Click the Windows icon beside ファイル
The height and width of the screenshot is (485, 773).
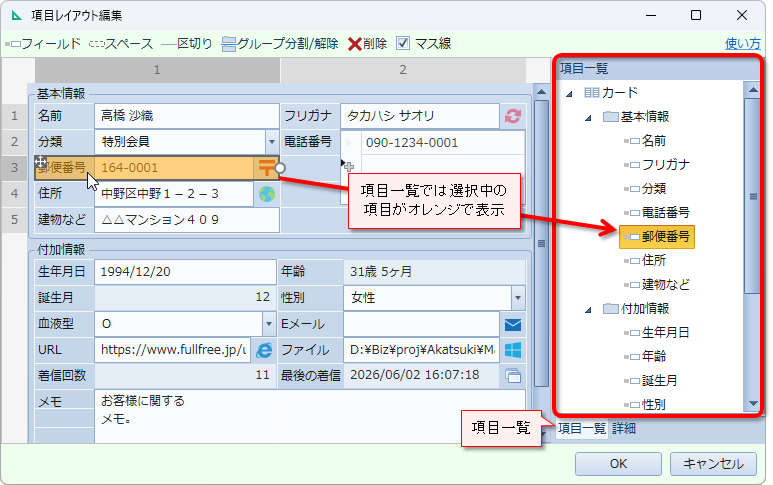(513, 350)
